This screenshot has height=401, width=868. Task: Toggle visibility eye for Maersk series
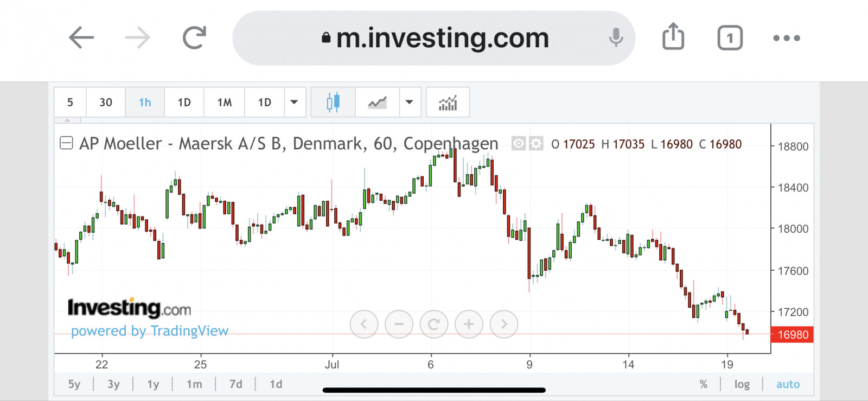[519, 143]
